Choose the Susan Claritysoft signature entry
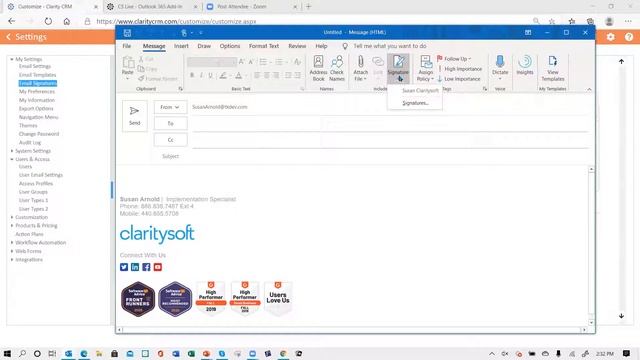The height and width of the screenshot is (360, 640). tap(415, 91)
